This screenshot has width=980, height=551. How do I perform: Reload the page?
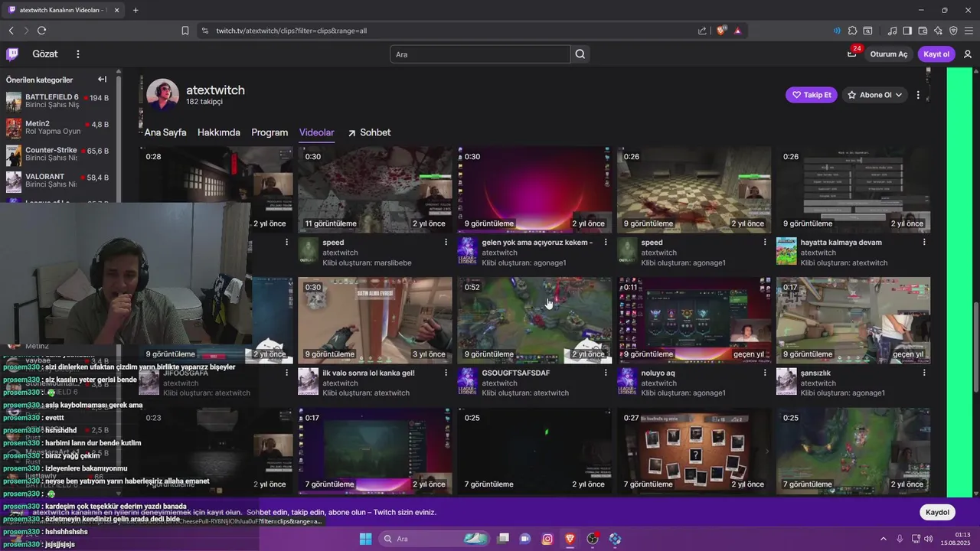(41, 31)
